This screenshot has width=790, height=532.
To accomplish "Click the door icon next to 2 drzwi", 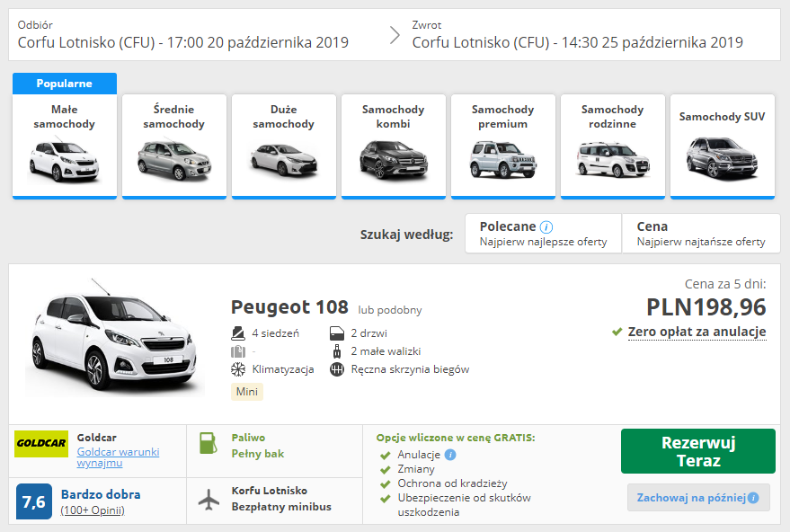I will point(336,333).
